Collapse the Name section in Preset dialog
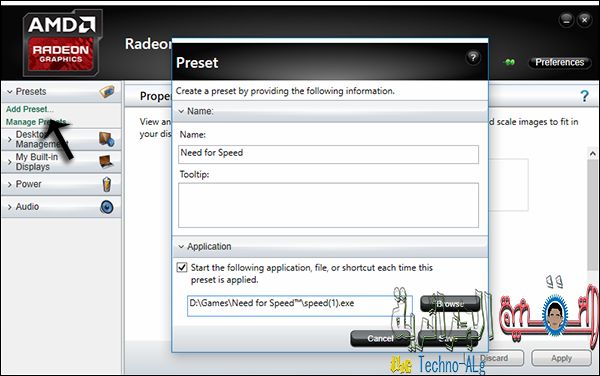The width and height of the screenshot is (600, 376). [181, 111]
